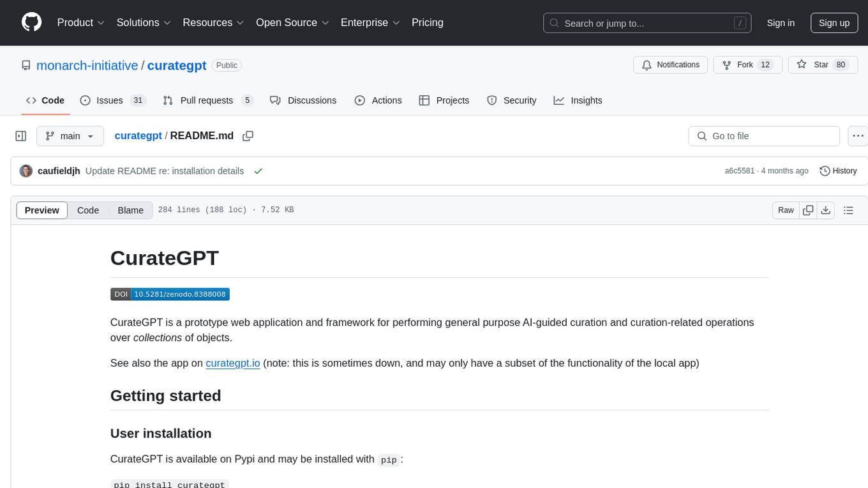Show the commit status check mark
Image resolution: width=868 pixels, height=488 pixels.
click(258, 171)
